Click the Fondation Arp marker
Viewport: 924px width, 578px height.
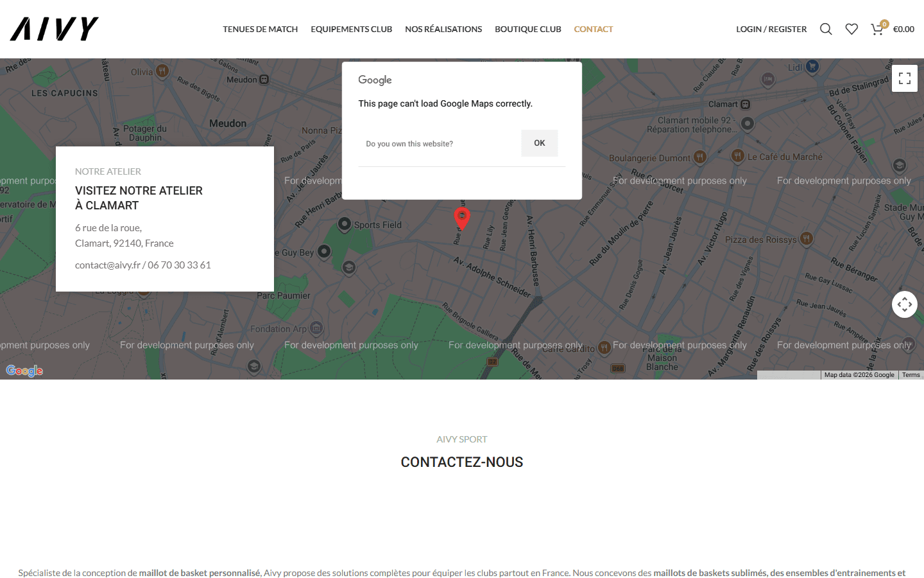pos(316,328)
